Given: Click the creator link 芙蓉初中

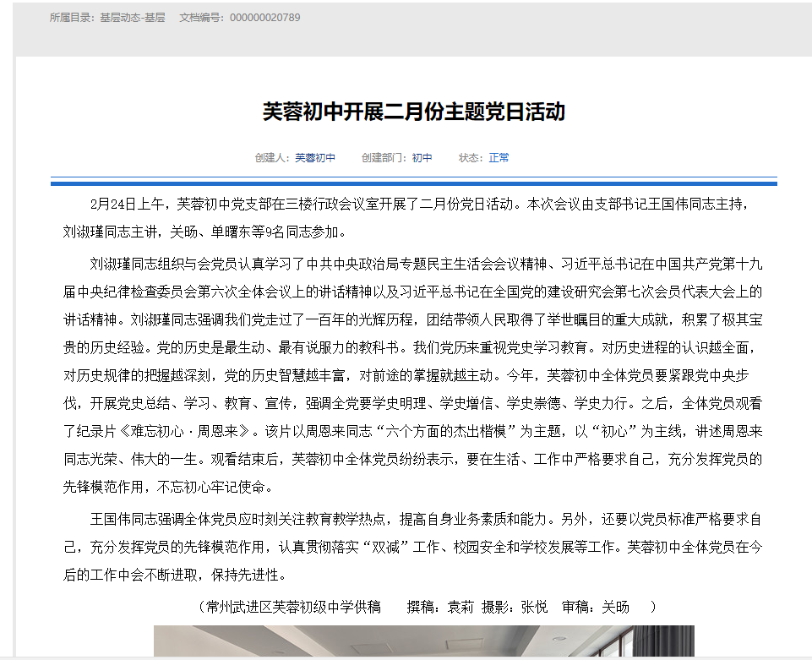Looking at the screenshot, I should [x=315, y=158].
